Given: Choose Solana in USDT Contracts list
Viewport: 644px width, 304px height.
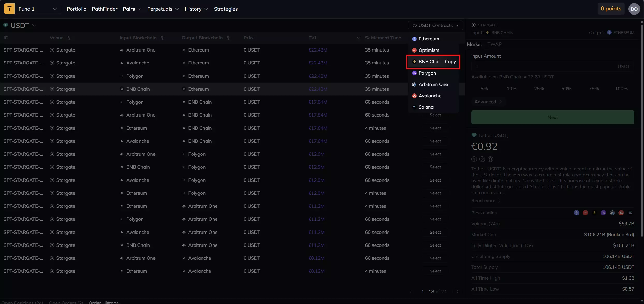Looking at the screenshot, I should 433,107.
